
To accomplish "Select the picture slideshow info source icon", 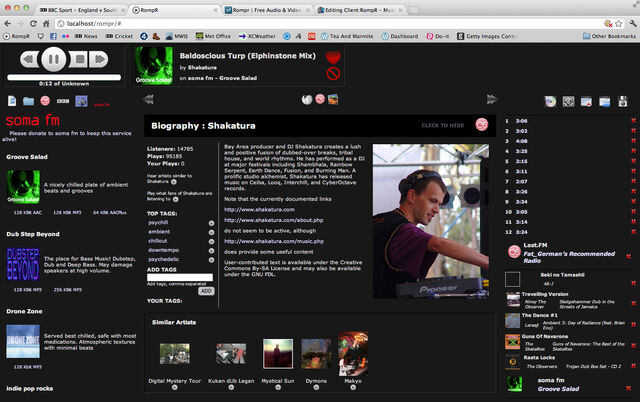I will tap(333, 99).
